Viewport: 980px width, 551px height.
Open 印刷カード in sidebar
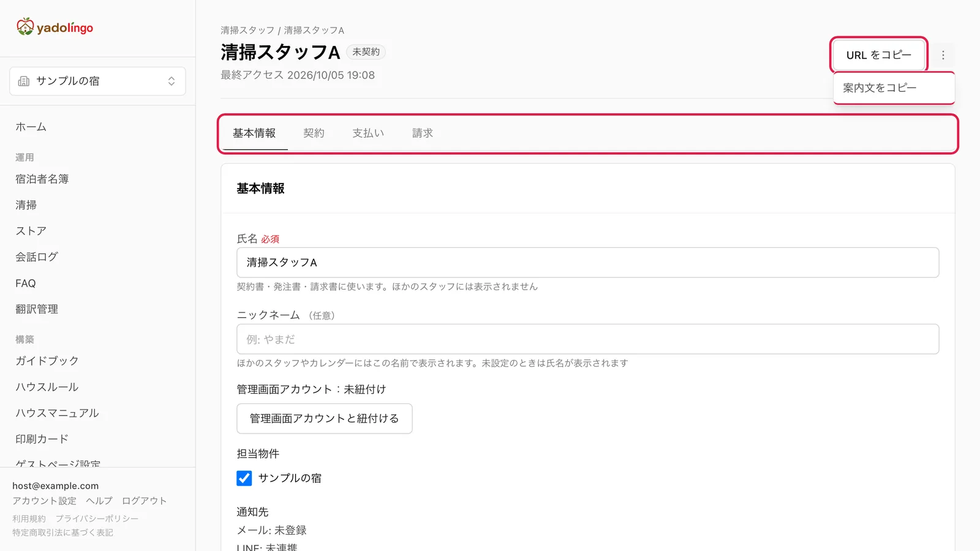(x=42, y=439)
